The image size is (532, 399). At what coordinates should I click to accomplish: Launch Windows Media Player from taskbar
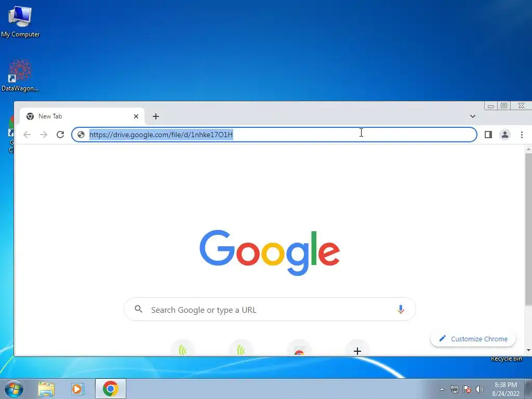pos(78,389)
